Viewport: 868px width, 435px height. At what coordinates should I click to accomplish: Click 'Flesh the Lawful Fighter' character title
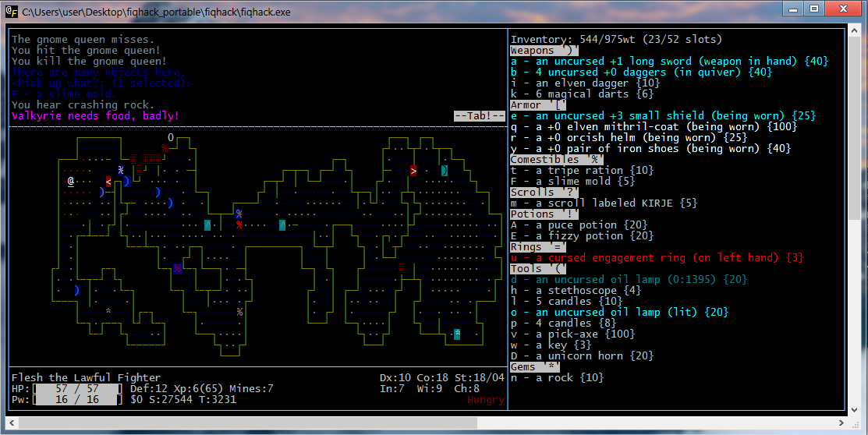[86, 378]
